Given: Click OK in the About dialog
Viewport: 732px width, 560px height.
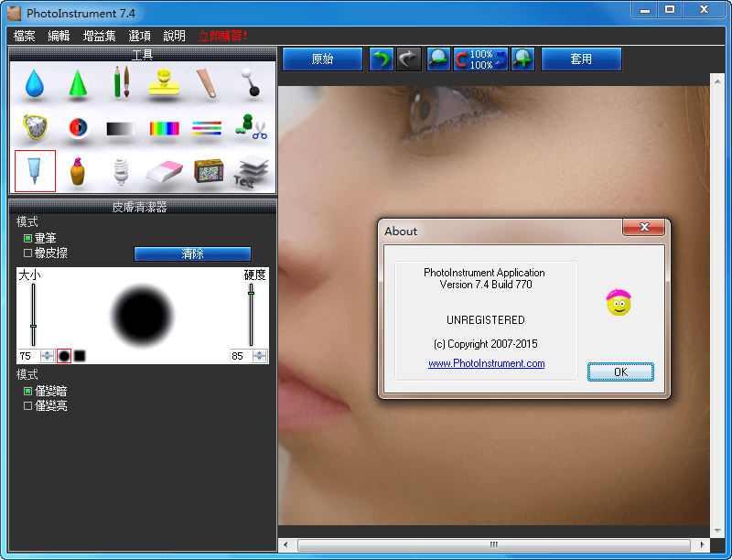Looking at the screenshot, I should (x=620, y=372).
